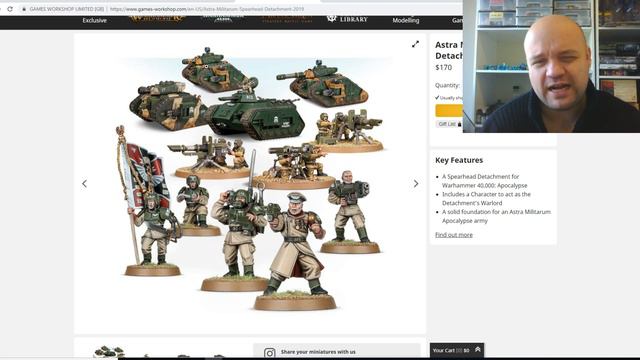Show previous product image arrow
640x360 pixels.
tap(84, 184)
